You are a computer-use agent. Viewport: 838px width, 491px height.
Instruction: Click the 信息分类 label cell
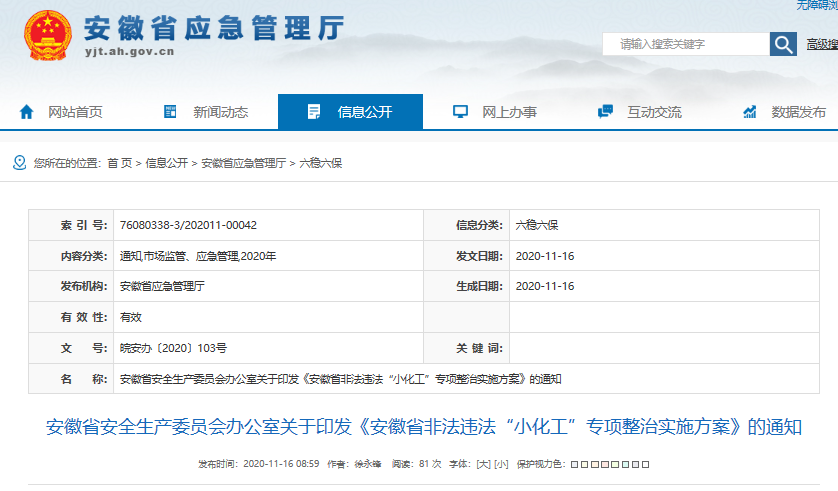point(467,225)
